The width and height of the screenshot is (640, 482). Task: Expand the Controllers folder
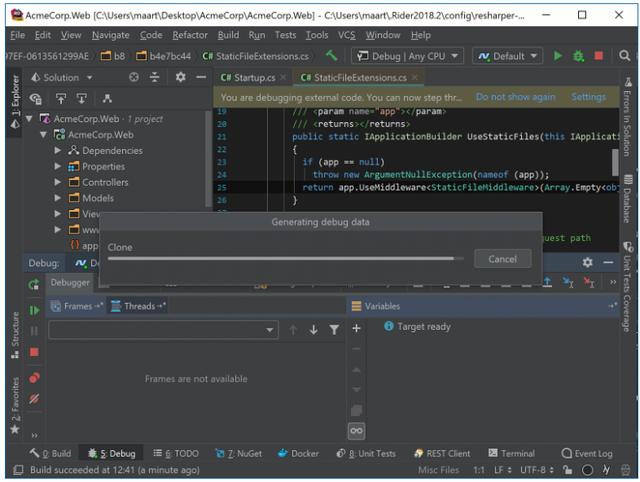pos(58,182)
